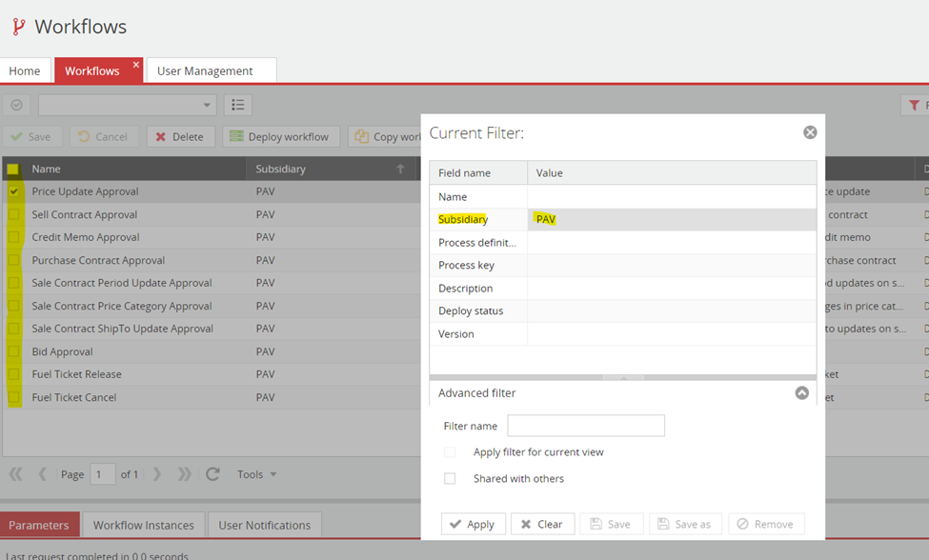929x560 pixels.
Task: Check Apply filter for current view
Action: coord(450,452)
